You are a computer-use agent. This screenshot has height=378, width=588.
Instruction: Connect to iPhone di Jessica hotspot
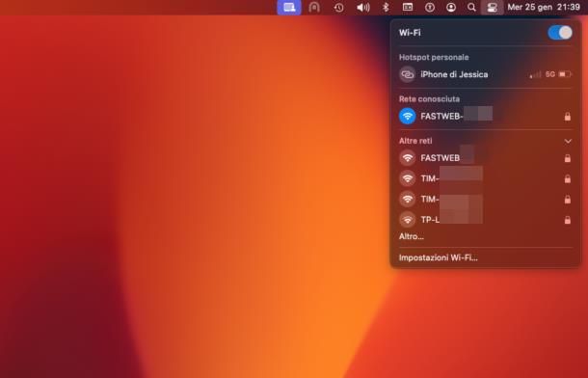coord(486,74)
